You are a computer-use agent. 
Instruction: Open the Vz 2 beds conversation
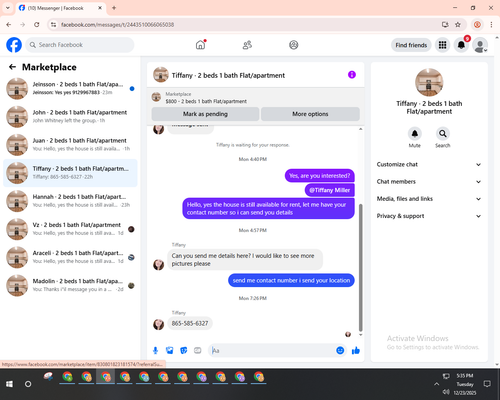tap(70, 229)
